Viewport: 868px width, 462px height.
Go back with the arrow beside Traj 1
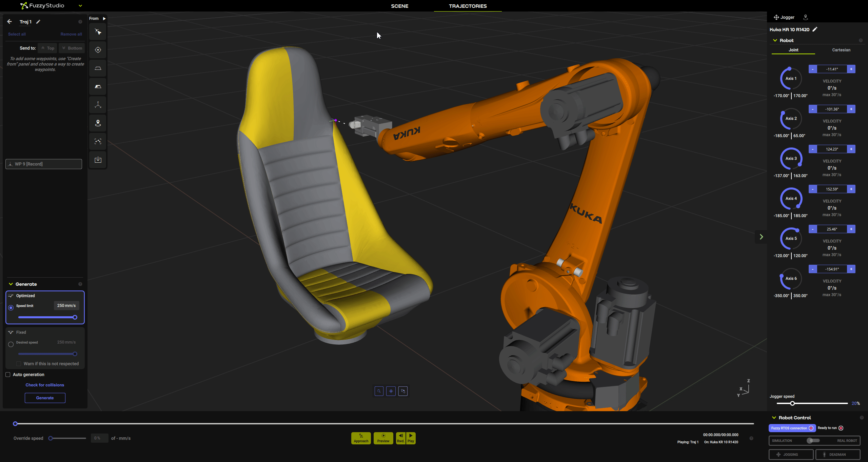9,22
